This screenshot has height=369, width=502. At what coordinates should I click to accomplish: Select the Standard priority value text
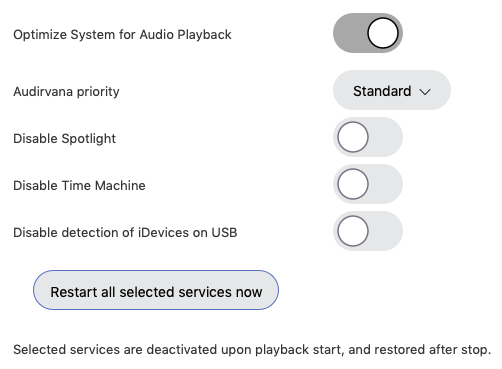(x=382, y=91)
